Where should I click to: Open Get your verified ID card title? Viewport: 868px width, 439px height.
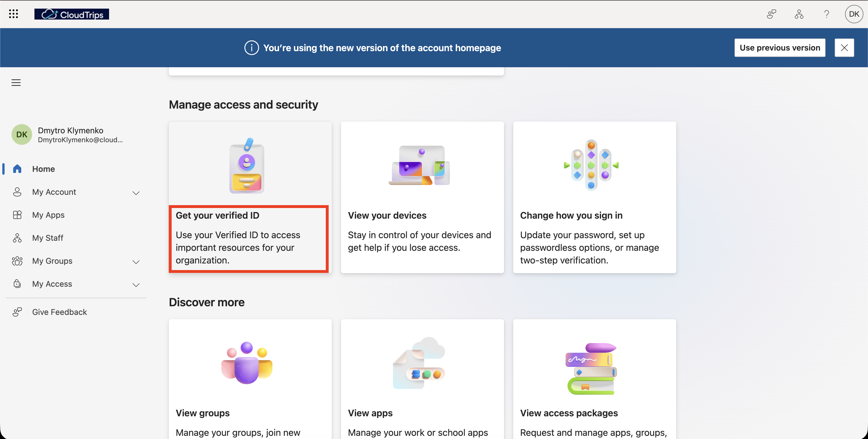217,215
